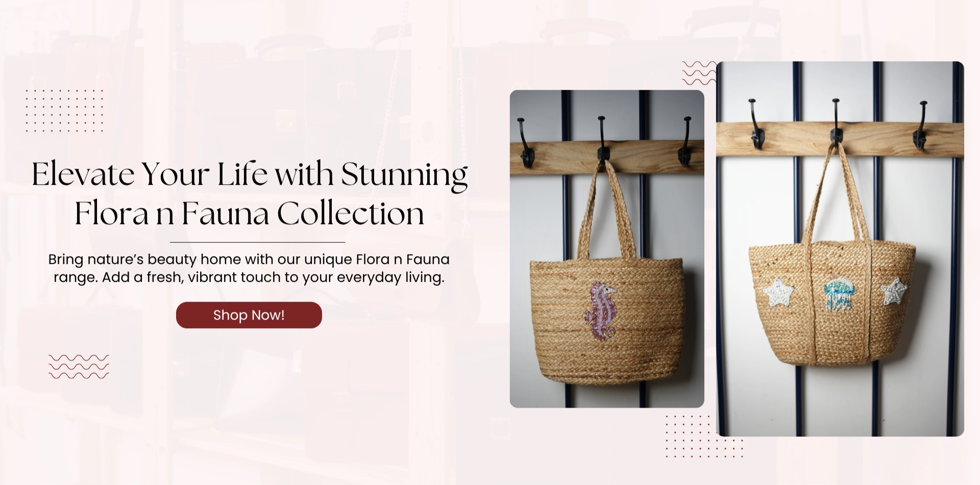Select the right white star on bag

click(894, 291)
